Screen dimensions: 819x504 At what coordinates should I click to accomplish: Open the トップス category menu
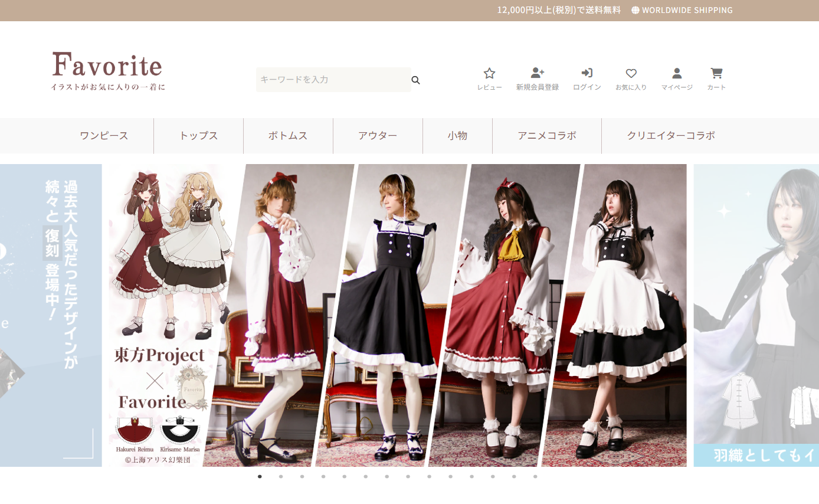(x=199, y=136)
